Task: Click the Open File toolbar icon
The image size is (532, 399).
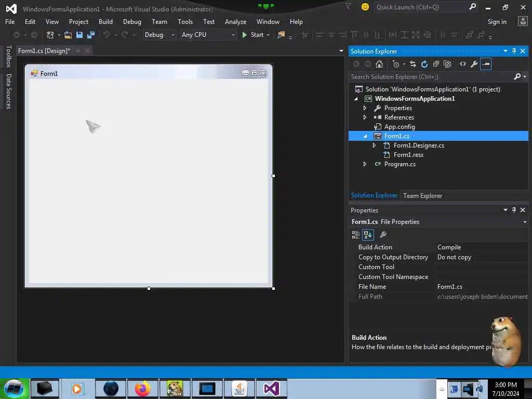Action: click(x=68, y=35)
